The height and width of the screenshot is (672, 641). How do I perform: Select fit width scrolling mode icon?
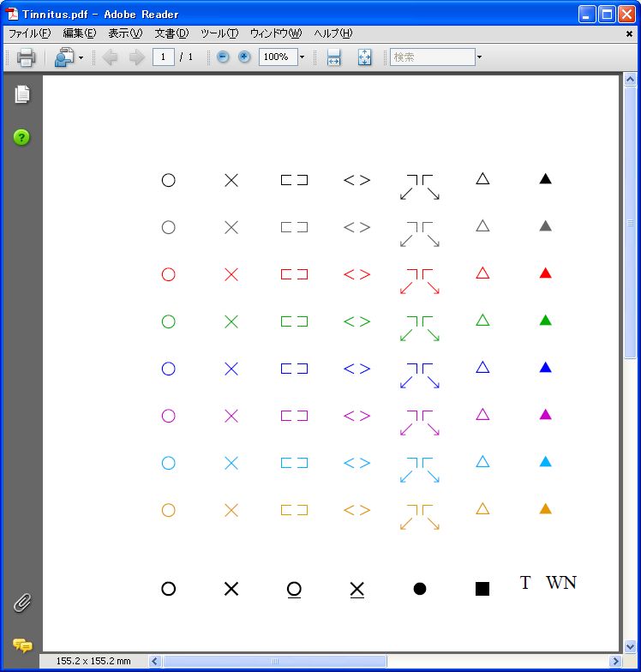click(333, 57)
